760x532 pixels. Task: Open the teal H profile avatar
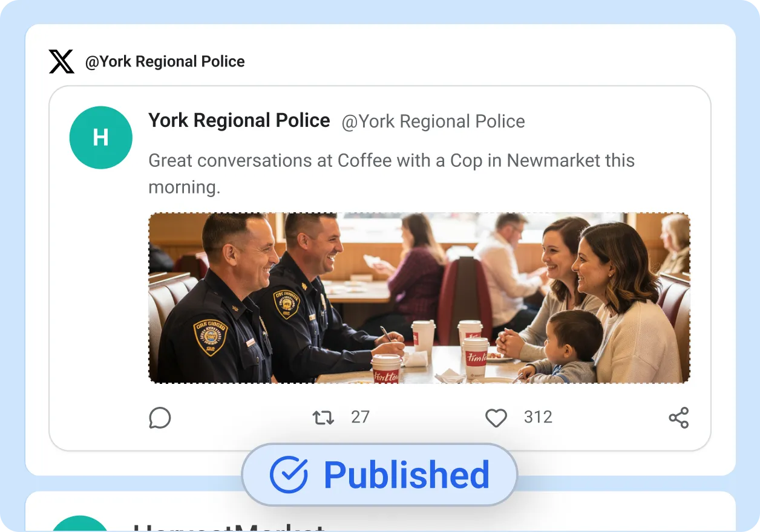pyautogui.click(x=101, y=137)
